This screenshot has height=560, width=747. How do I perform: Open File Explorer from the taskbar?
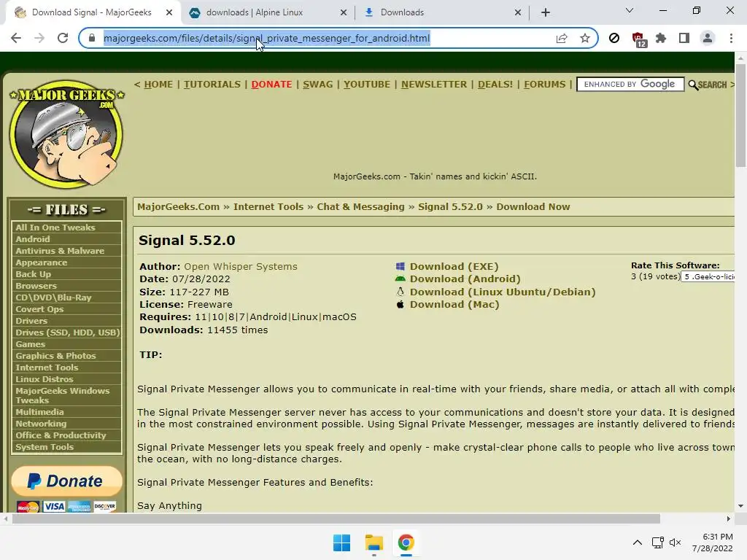coord(374,542)
